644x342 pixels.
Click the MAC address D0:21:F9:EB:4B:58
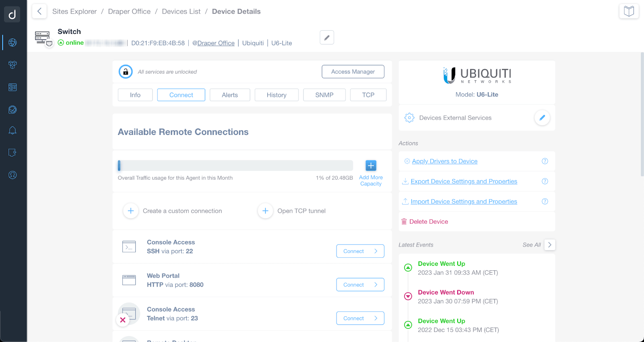[x=158, y=43]
